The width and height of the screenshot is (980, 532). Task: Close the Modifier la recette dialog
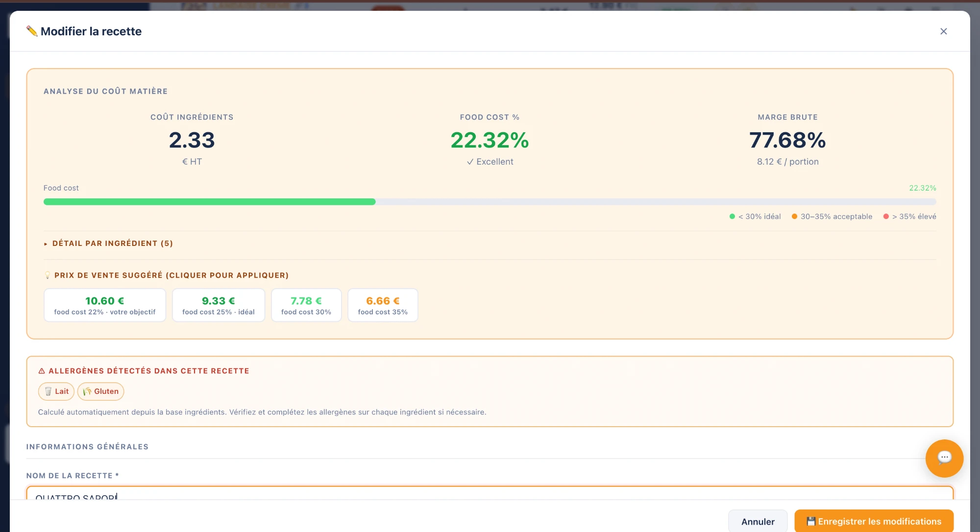pyautogui.click(x=943, y=31)
